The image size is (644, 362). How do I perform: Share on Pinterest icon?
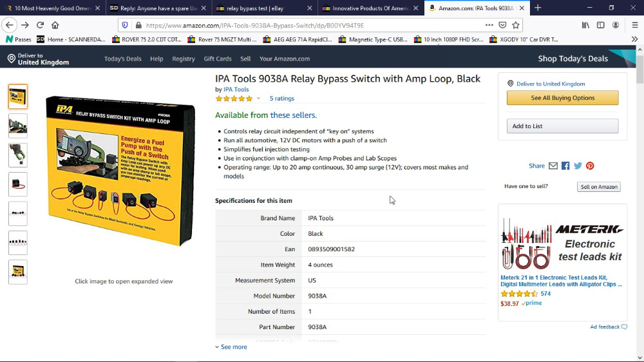coord(590,166)
